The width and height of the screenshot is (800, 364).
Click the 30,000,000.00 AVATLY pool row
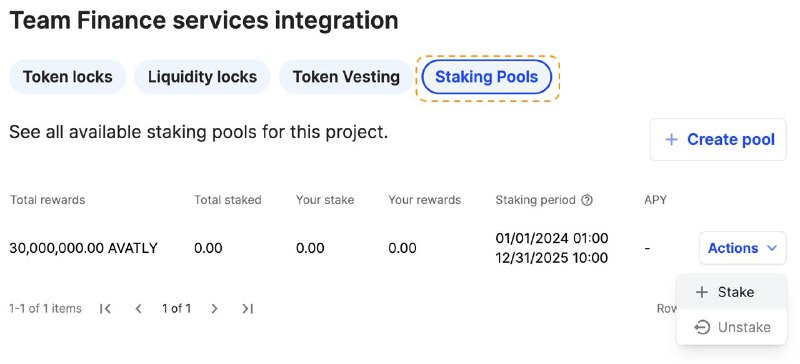pyautogui.click(x=397, y=248)
